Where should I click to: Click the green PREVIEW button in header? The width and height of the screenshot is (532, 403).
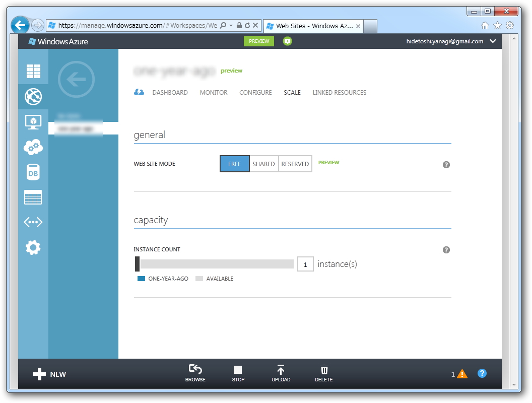(x=259, y=41)
